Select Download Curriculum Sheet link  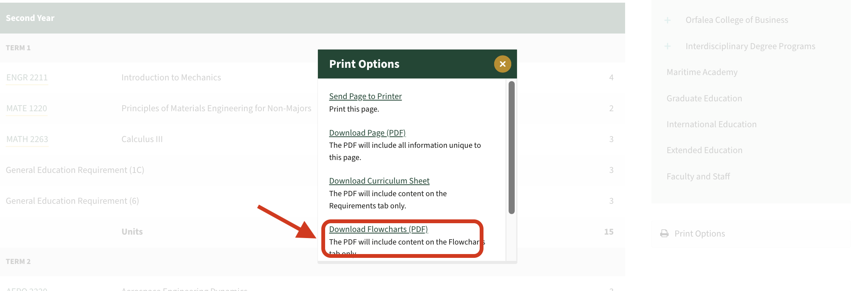[x=379, y=181]
